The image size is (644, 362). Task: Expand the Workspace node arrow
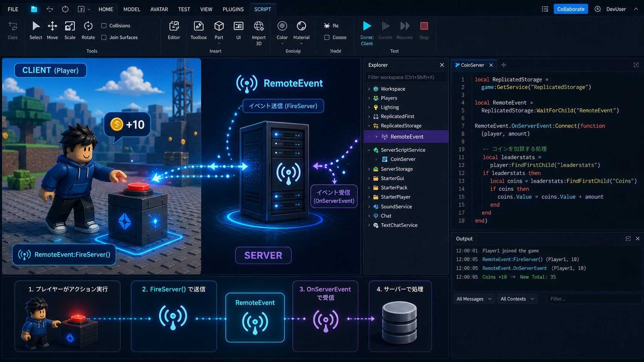[369, 89]
